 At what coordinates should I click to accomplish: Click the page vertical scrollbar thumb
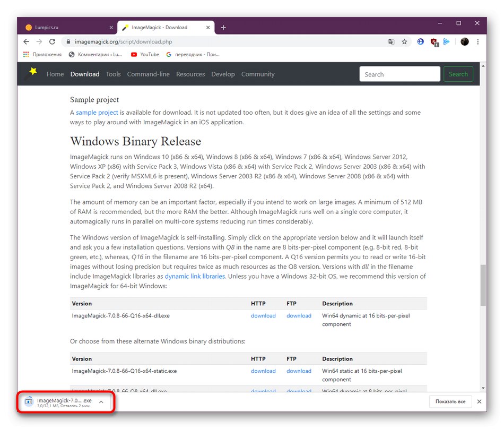tap(483, 285)
